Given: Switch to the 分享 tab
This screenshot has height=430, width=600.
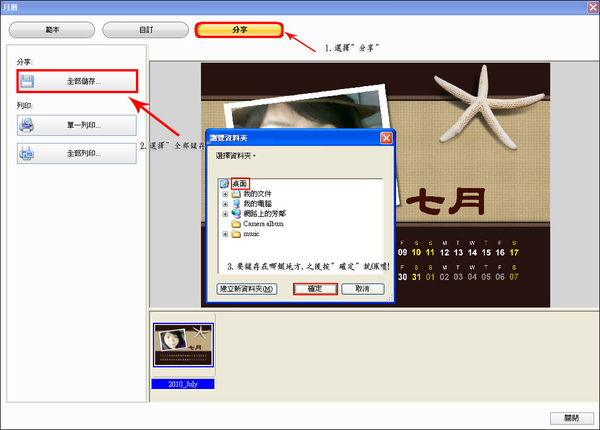Looking at the screenshot, I should 239,30.
